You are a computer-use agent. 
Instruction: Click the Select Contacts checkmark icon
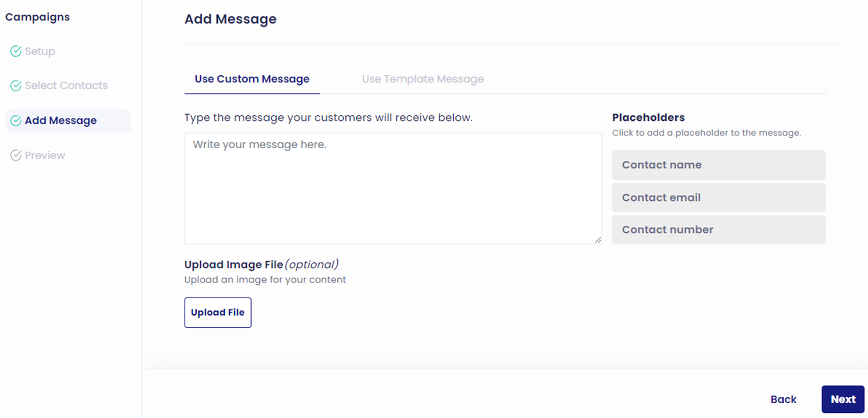coord(16,86)
